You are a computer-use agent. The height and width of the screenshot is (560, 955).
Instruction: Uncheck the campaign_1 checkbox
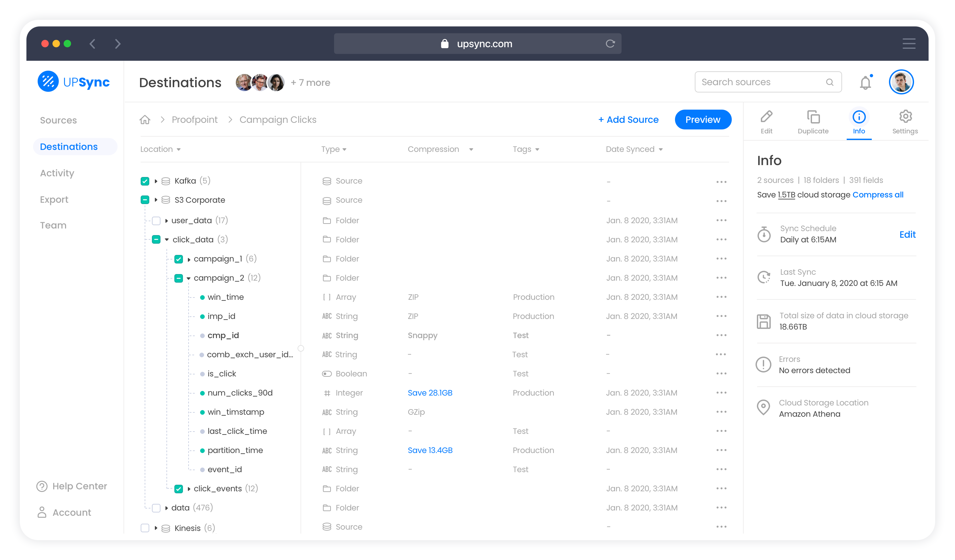179,259
